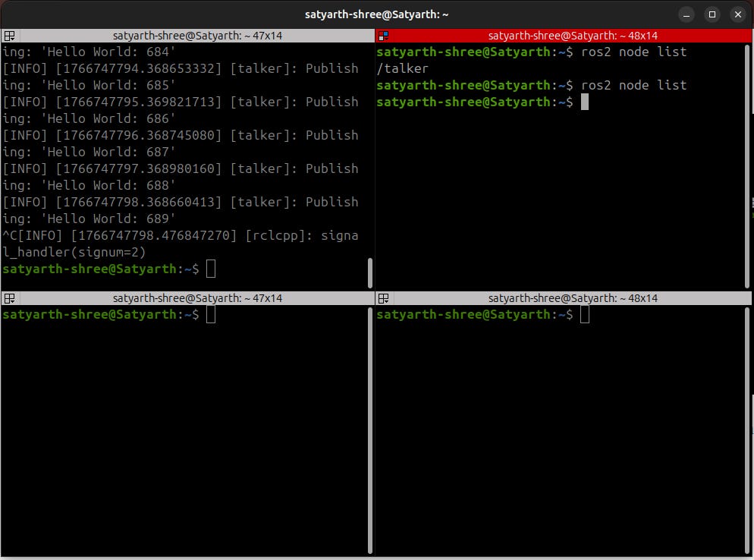The image size is (754, 560).
Task: Click the '[rclcpp]: signa' log line
Action: (181, 236)
